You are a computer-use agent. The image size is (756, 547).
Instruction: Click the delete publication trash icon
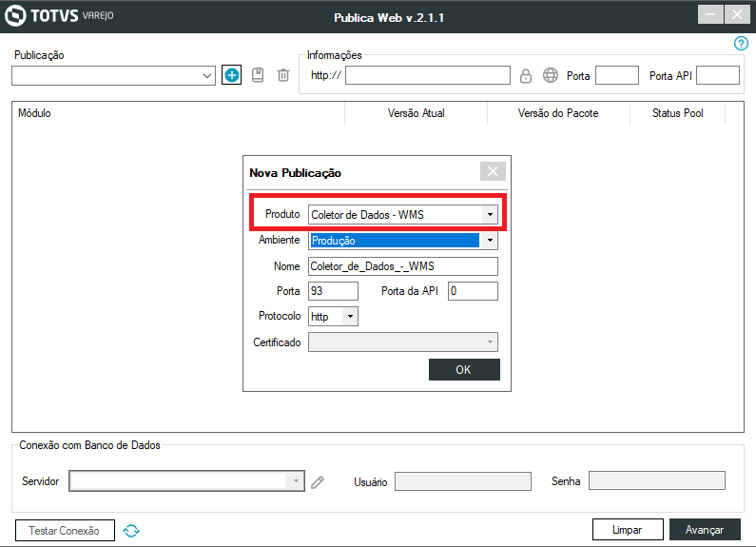(x=283, y=75)
